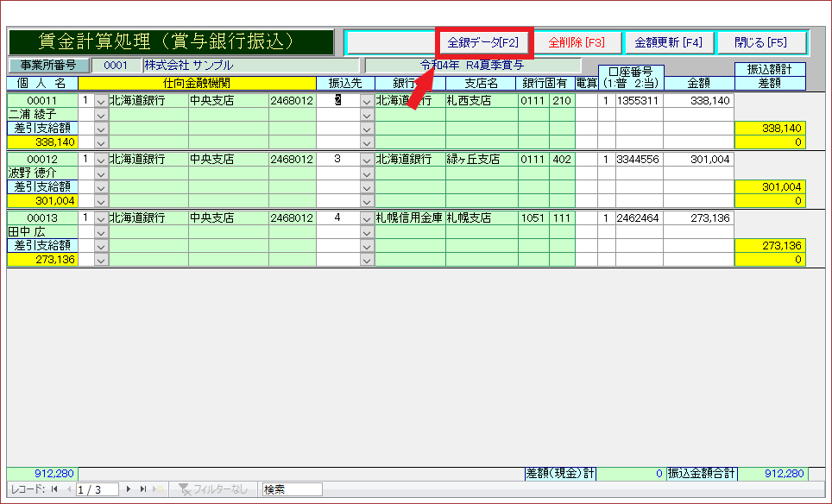Viewport: 832px width, 504px height.
Task: Go to the first record
Action: [x=54, y=489]
